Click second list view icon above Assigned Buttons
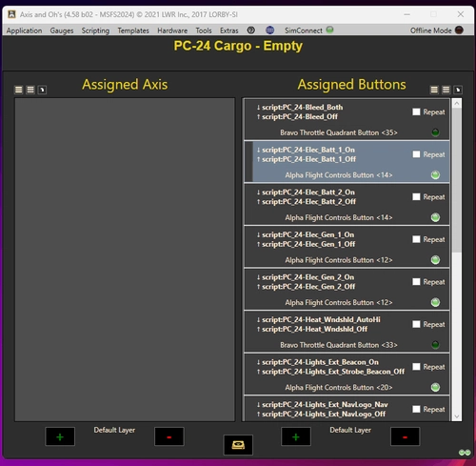476x466 pixels. click(x=446, y=90)
